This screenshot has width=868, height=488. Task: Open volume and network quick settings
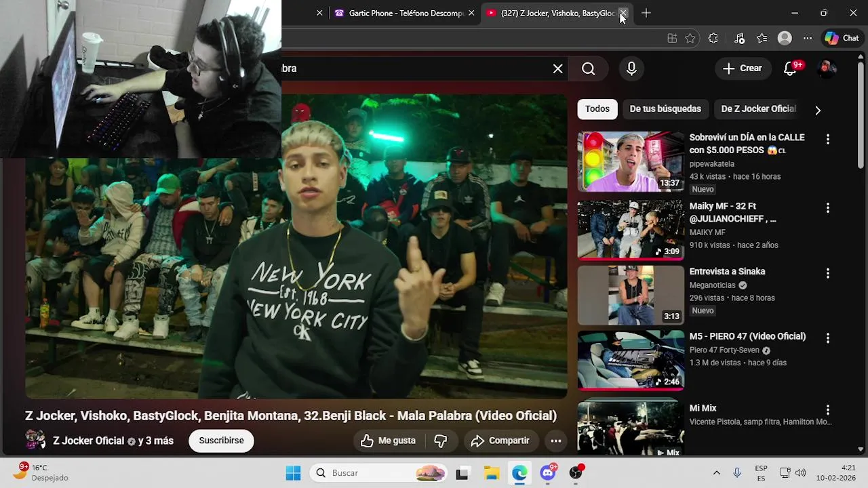793,472
